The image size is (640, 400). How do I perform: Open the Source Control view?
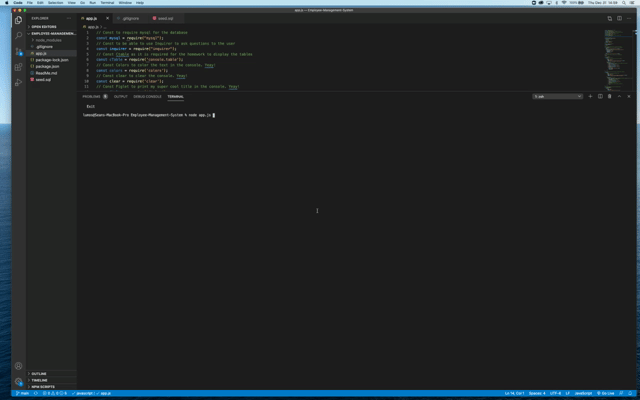18,51
